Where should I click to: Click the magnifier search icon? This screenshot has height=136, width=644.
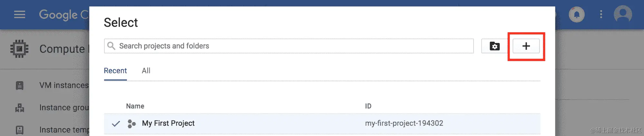(111, 46)
